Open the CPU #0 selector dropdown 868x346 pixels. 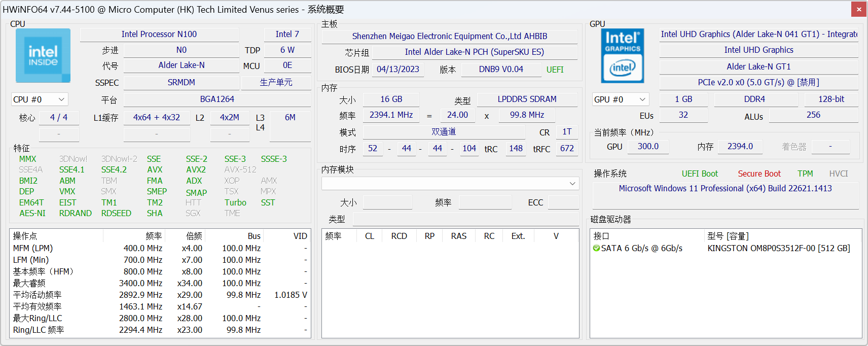pyautogui.click(x=40, y=99)
